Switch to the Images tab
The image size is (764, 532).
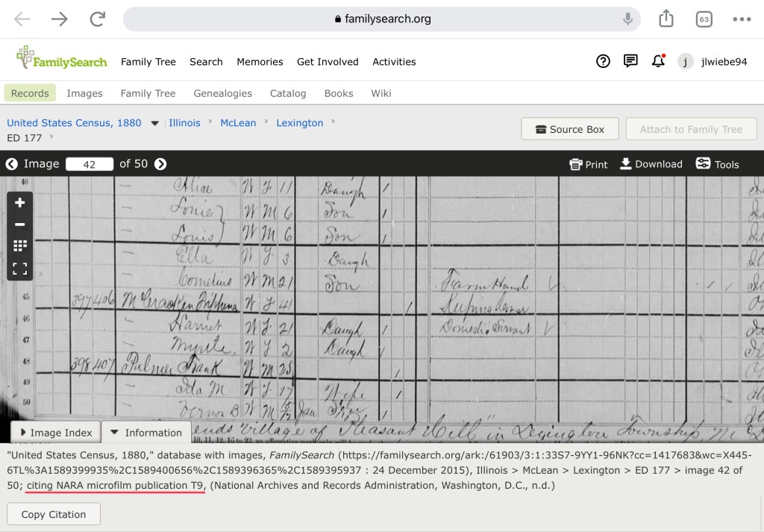[x=84, y=93]
